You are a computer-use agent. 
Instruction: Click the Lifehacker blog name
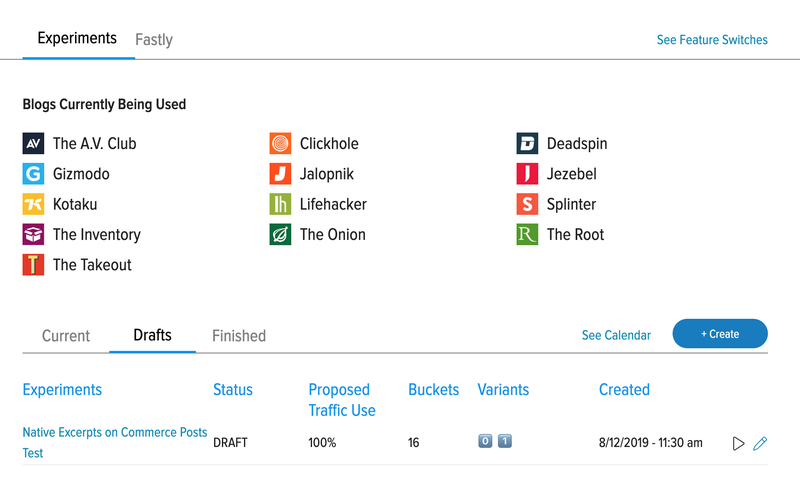333,204
